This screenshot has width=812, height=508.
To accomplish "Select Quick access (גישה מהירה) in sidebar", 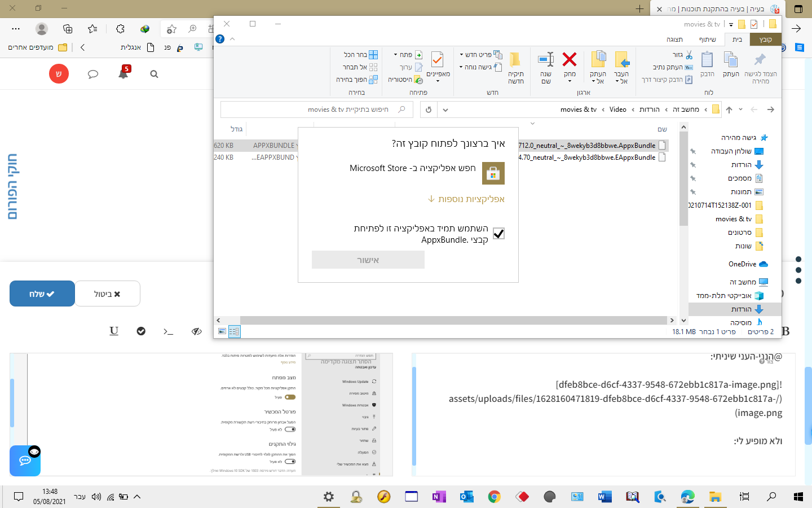I will tap(744, 137).
